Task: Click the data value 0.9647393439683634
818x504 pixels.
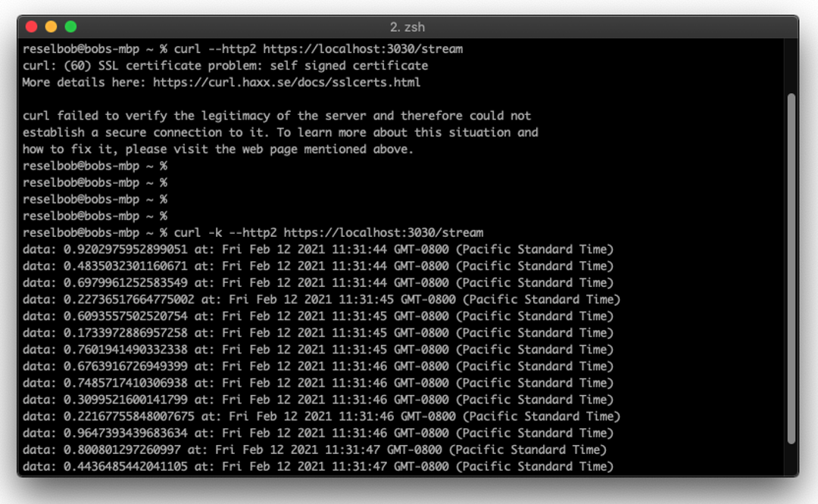Action: tap(125, 433)
